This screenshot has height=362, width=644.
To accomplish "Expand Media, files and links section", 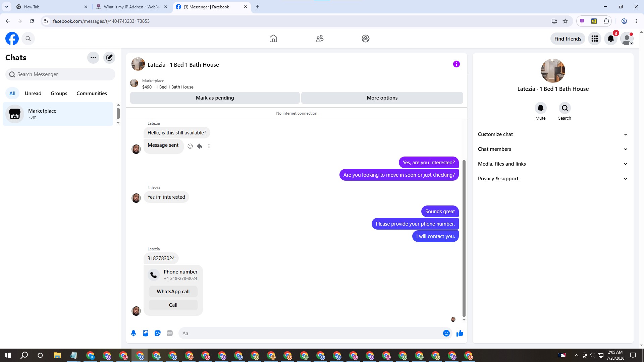I will [553, 164].
